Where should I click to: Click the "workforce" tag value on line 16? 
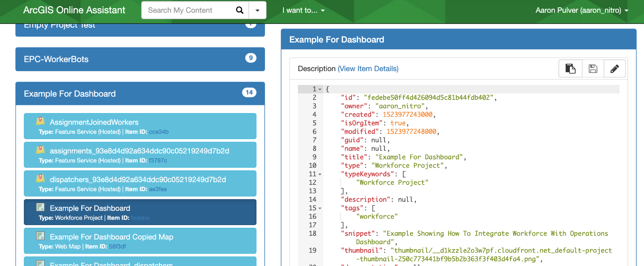coord(377,217)
